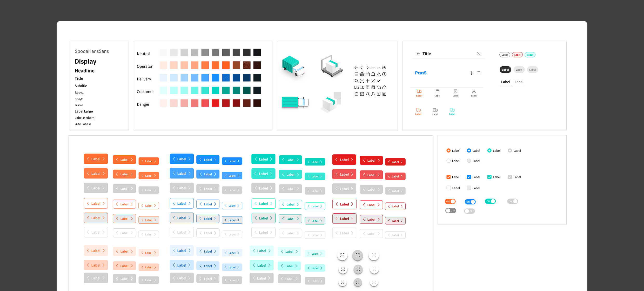Select the teal Label radio button
Image resolution: width=644 pixels, height=291 pixels.
coord(489,150)
